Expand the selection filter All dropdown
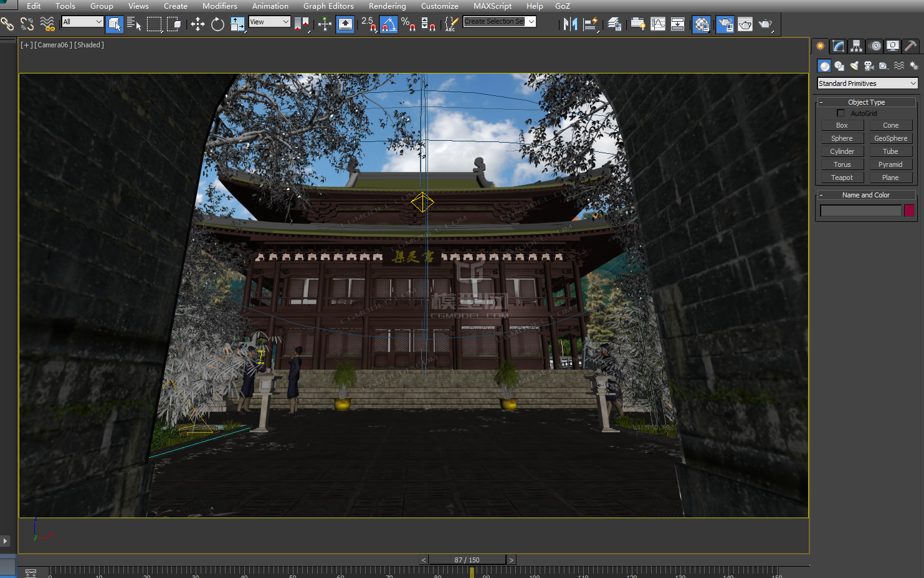Viewport: 924px width, 578px height. [82, 22]
